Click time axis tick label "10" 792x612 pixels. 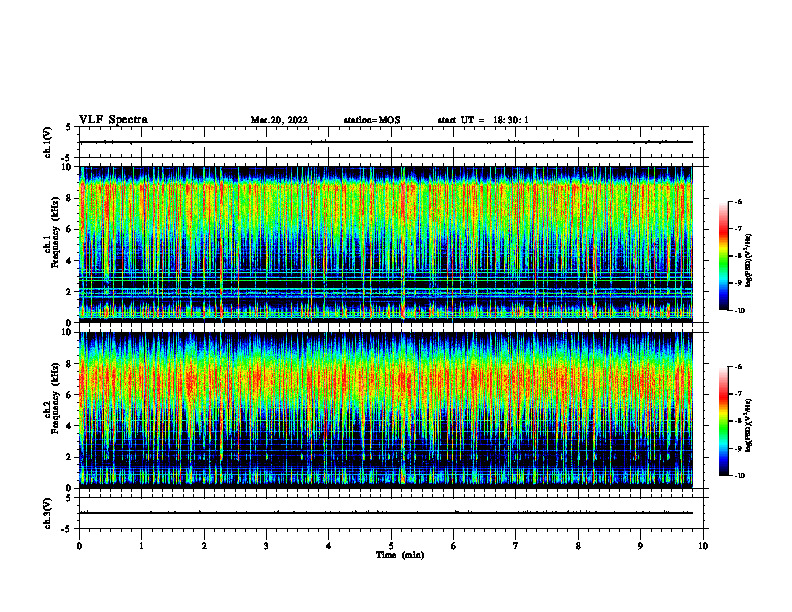pos(703,546)
